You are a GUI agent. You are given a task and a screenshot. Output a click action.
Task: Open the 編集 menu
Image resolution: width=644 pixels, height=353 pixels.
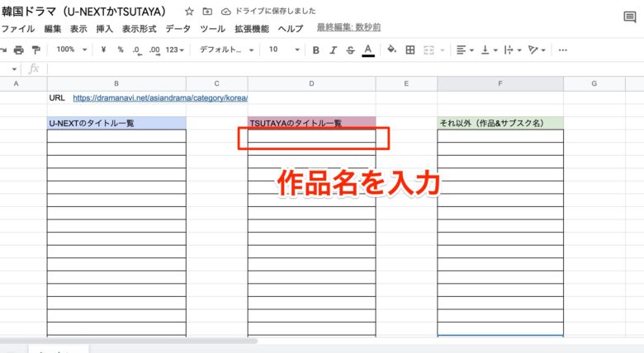click(53, 29)
